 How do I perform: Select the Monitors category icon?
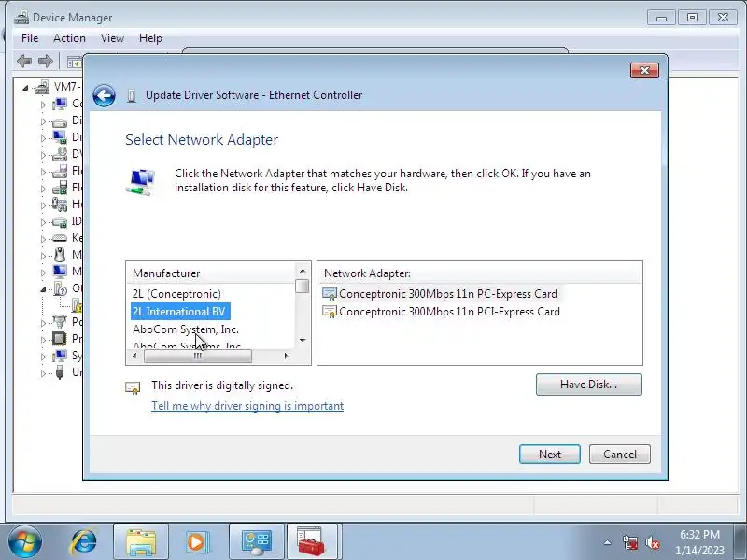[x=60, y=272]
